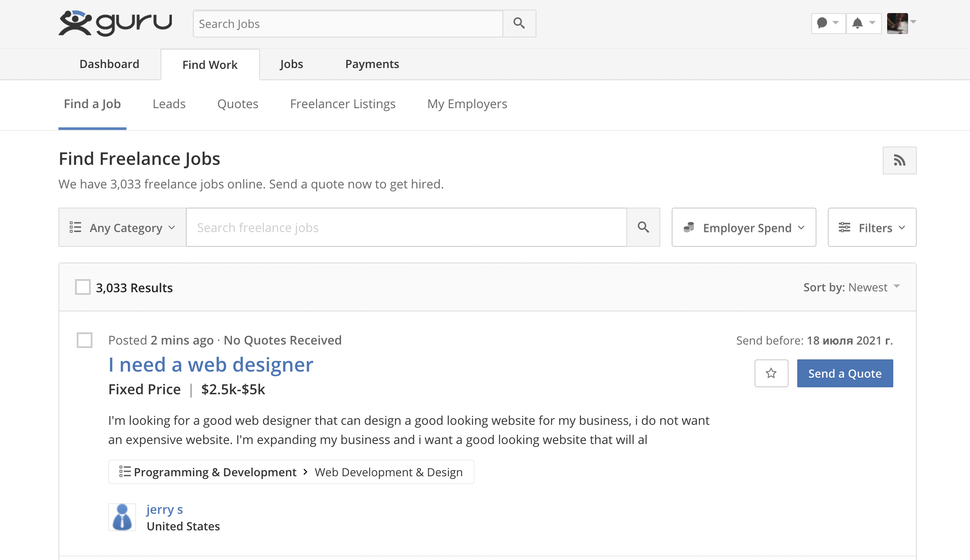
Task: Switch to the Dashboard tab
Action: click(109, 64)
